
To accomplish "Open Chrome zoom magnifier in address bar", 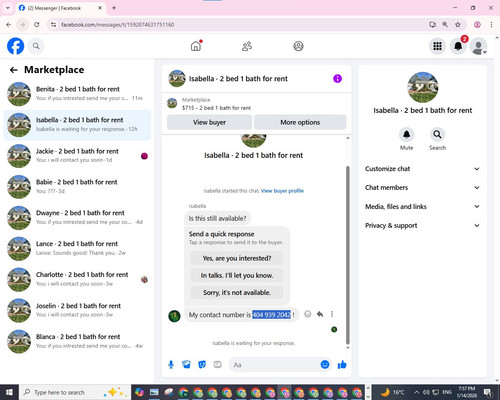I will pos(445,25).
